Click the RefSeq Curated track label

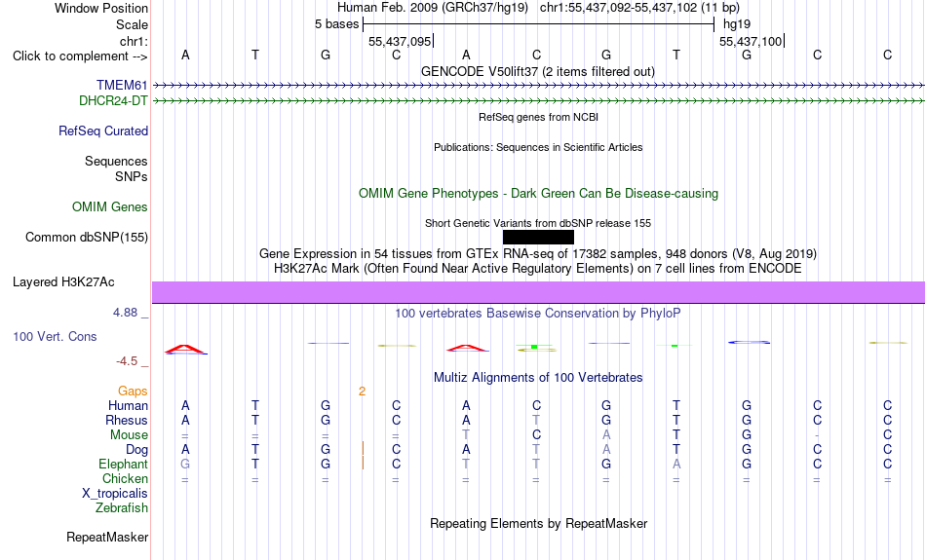click(103, 131)
